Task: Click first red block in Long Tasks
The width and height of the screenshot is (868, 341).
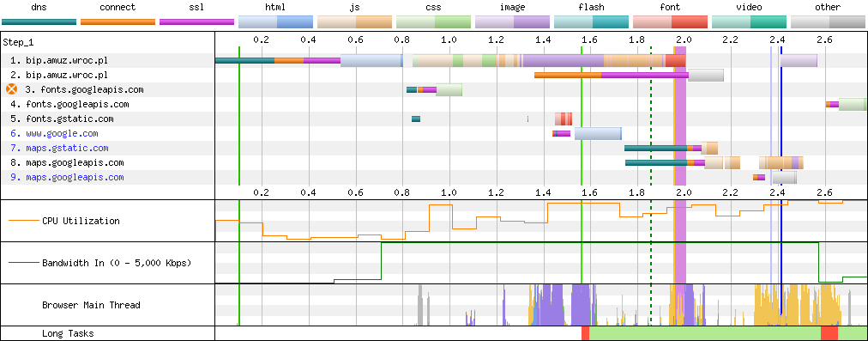Action: click(585, 333)
